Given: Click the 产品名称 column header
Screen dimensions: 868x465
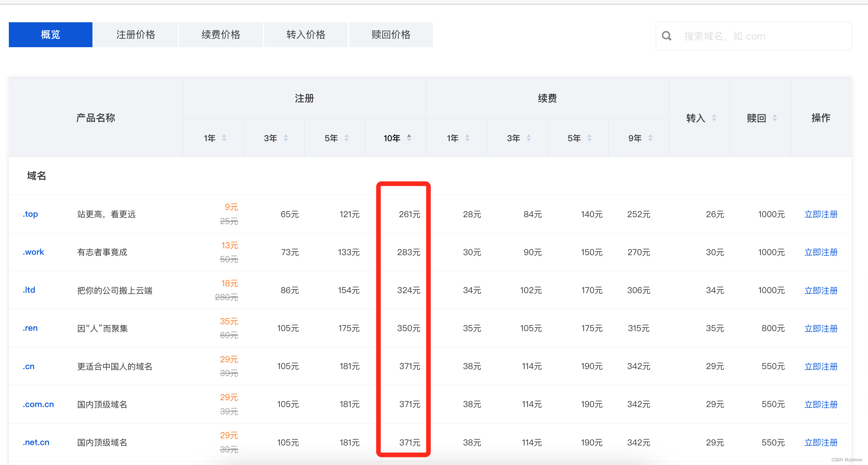Looking at the screenshot, I should 96,118.
